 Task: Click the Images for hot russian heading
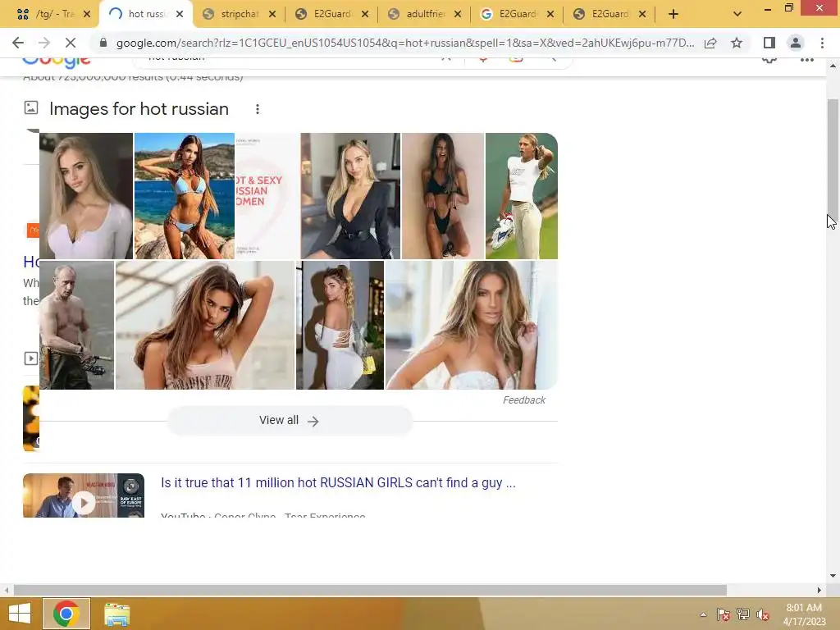139,109
